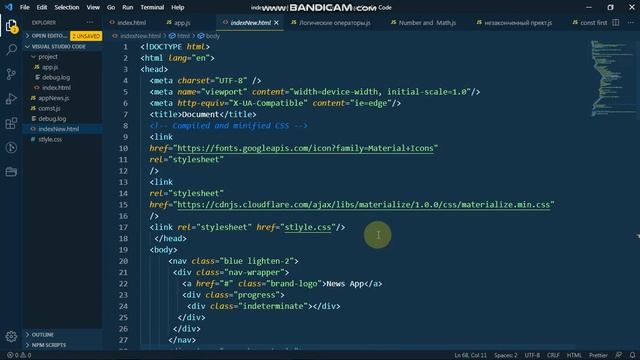This screenshot has width=640, height=360.
Task: Open app.js inside the project folder
Action: (50, 67)
